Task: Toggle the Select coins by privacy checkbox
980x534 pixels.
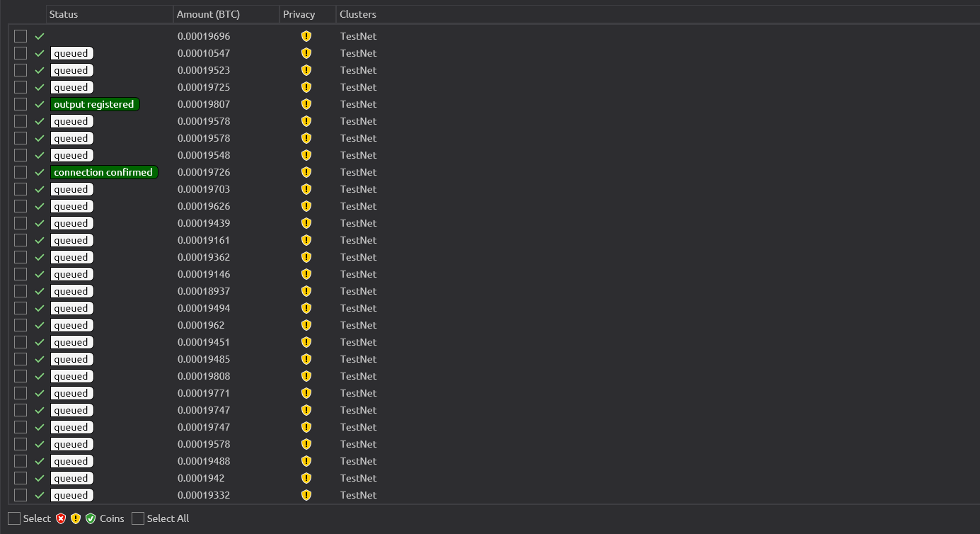Action: click(14, 518)
